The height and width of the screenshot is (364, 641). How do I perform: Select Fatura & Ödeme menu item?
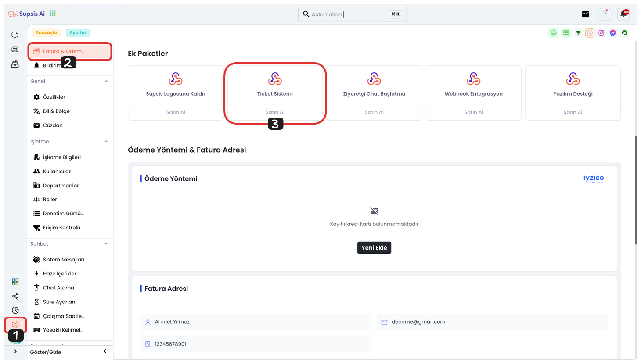(x=69, y=51)
